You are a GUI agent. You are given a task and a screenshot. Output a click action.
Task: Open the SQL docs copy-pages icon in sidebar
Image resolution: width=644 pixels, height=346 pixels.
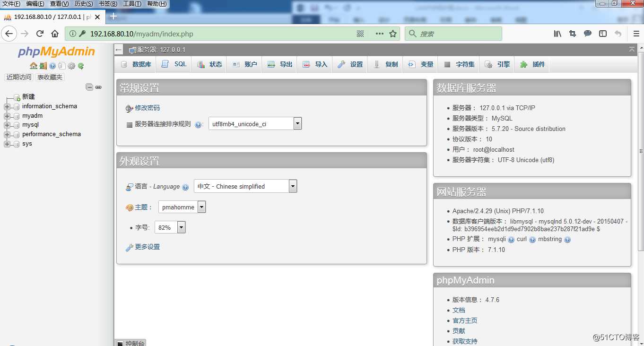tap(62, 66)
